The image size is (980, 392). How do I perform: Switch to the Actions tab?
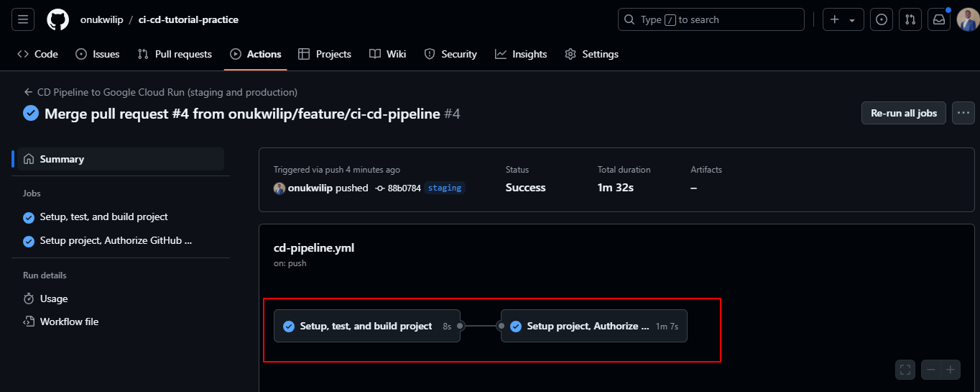(256, 54)
